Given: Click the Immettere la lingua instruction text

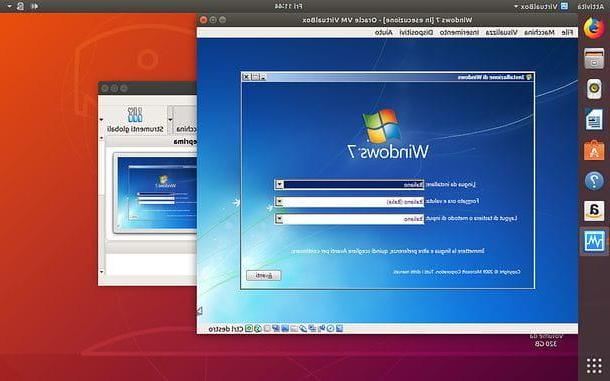Looking at the screenshot, I should 388,251.
